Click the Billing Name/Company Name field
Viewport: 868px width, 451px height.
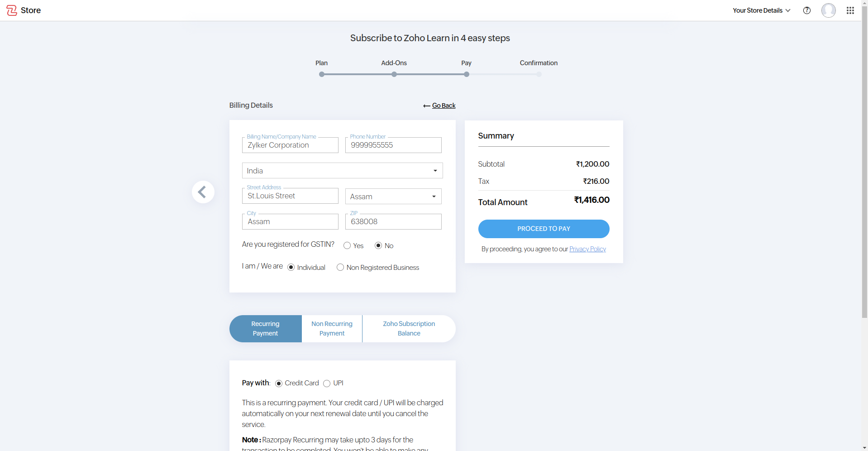click(290, 145)
